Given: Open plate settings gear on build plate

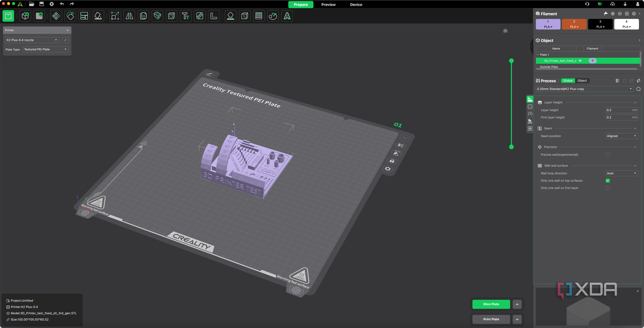Looking at the screenshot, I should click(388, 169).
